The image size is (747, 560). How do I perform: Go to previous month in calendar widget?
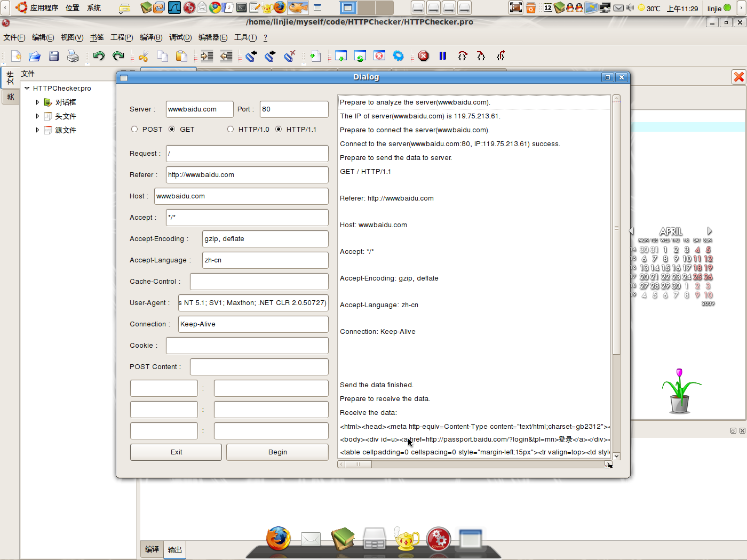(631, 231)
